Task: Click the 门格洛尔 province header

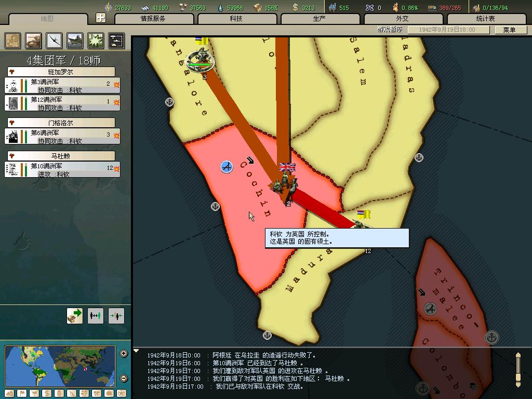Action: (61, 123)
